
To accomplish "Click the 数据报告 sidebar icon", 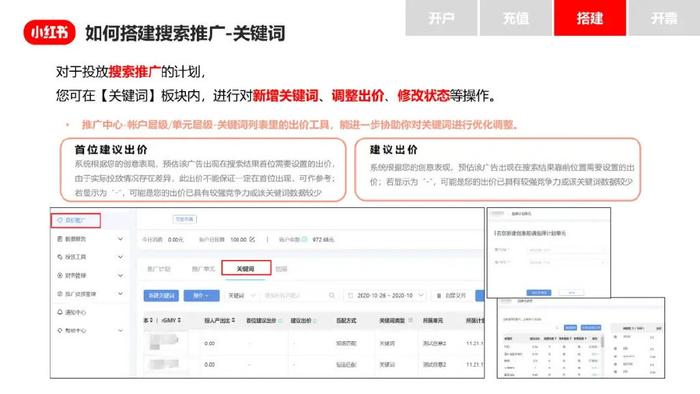I will coord(60,239).
